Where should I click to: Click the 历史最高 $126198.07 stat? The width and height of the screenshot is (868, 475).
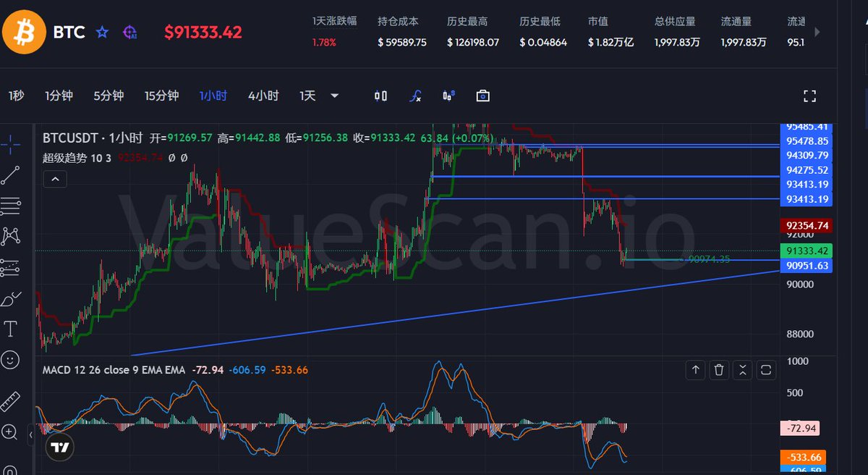473,32
